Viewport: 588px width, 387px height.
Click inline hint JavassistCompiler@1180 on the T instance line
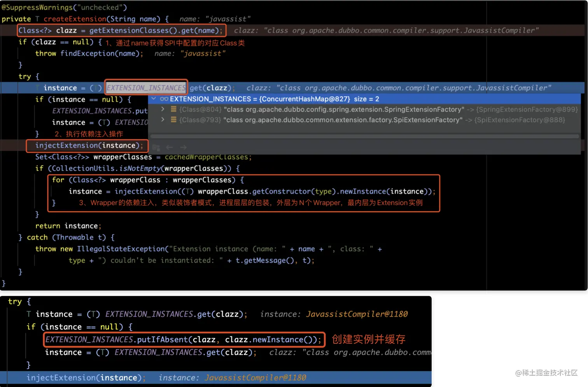point(357,314)
